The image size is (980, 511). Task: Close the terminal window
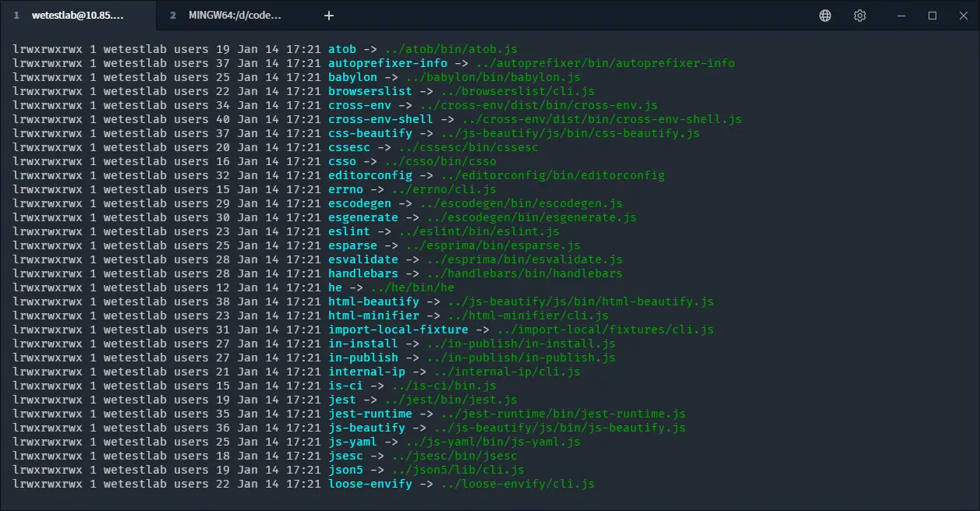coord(964,16)
